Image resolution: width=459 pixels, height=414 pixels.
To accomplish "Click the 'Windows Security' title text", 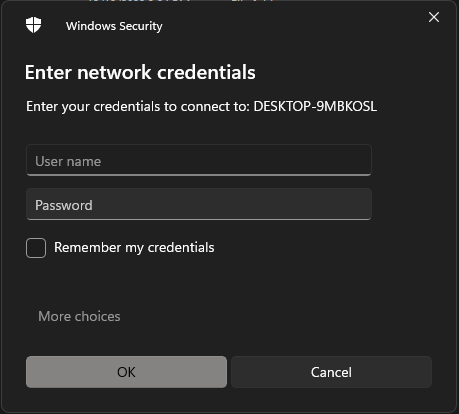I will pyautogui.click(x=114, y=26).
